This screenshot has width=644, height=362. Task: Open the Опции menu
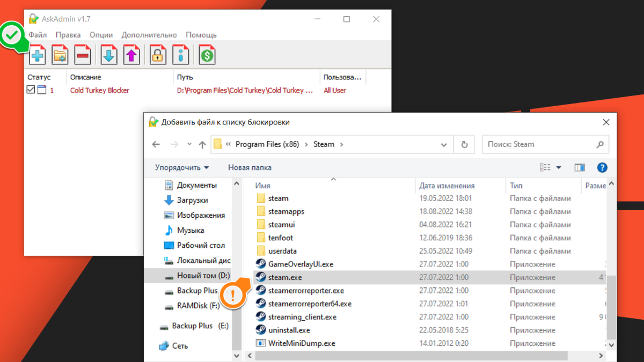(101, 35)
